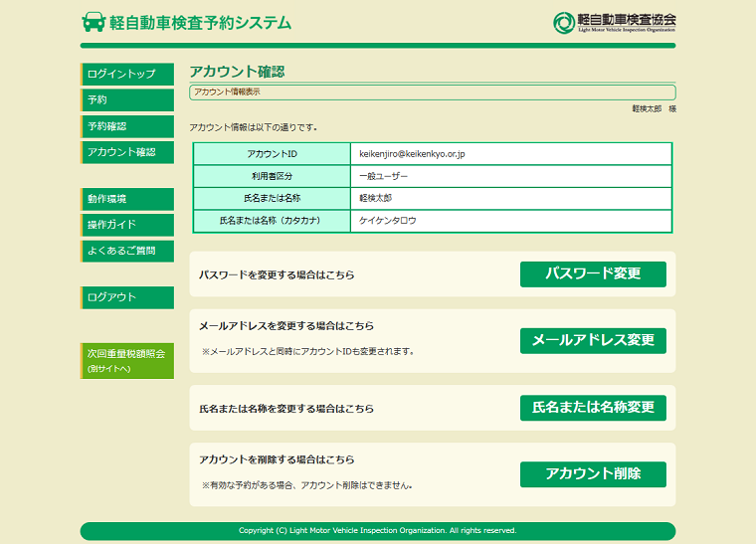
Task: Open よくあるご質問 in the sidebar
Action: pyautogui.click(x=127, y=251)
